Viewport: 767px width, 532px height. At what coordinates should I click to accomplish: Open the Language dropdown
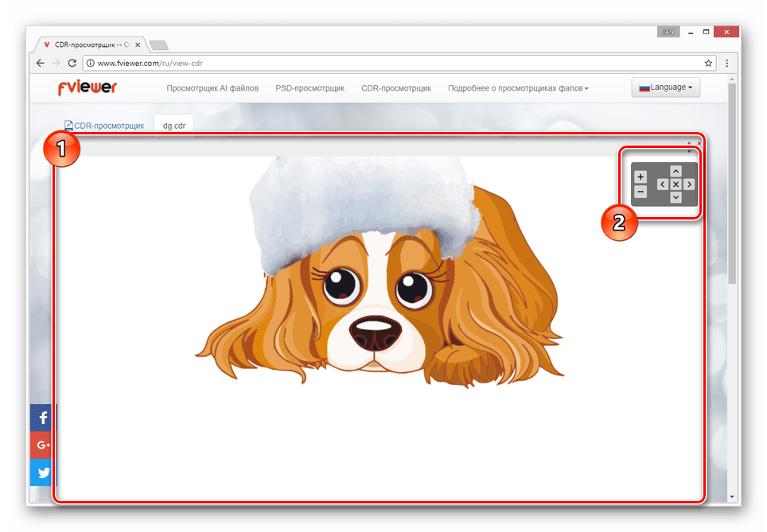pyautogui.click(x=665, y=87)
